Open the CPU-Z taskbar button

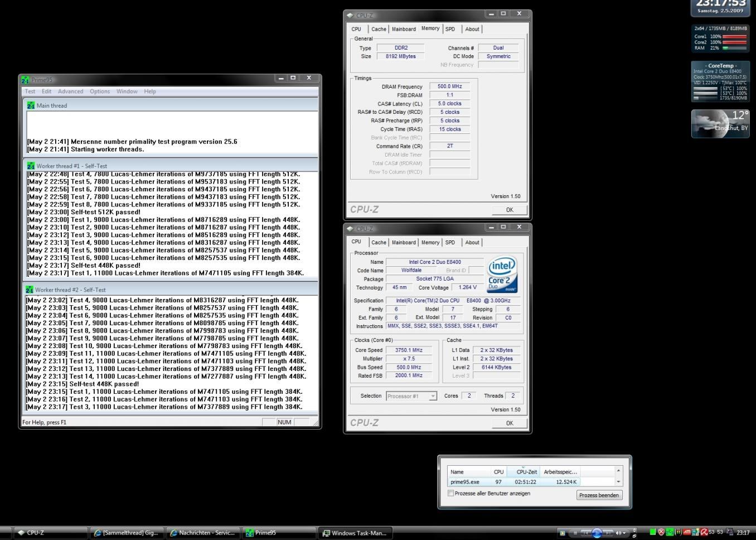pos(50,533)
